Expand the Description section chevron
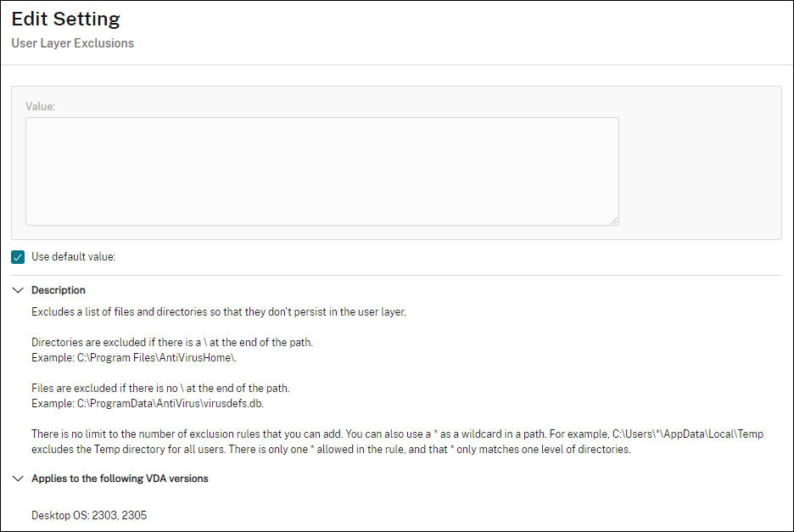Image resolution: width=794 pixels, height=532 pixels. [19, 289]
